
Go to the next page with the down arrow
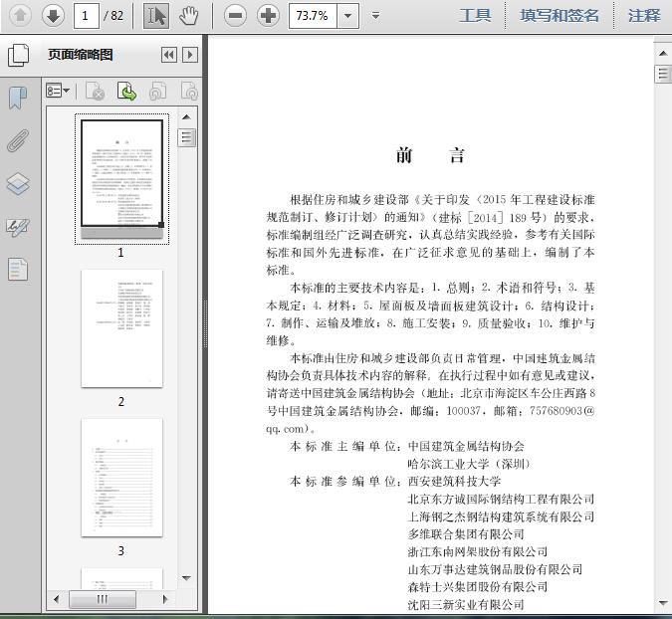pos(52,15)
